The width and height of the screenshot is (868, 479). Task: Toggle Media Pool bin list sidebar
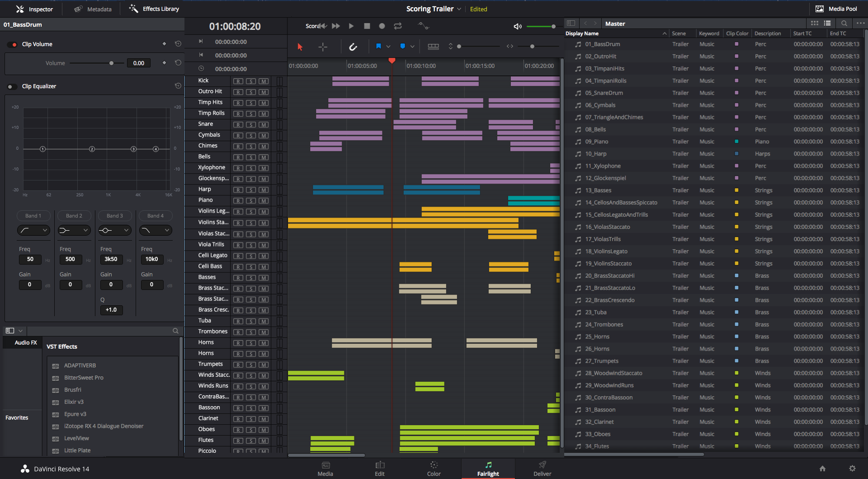tap(571, 23)
